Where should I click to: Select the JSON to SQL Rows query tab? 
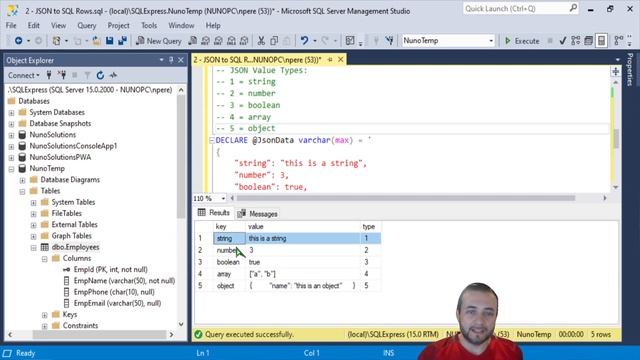258,60
